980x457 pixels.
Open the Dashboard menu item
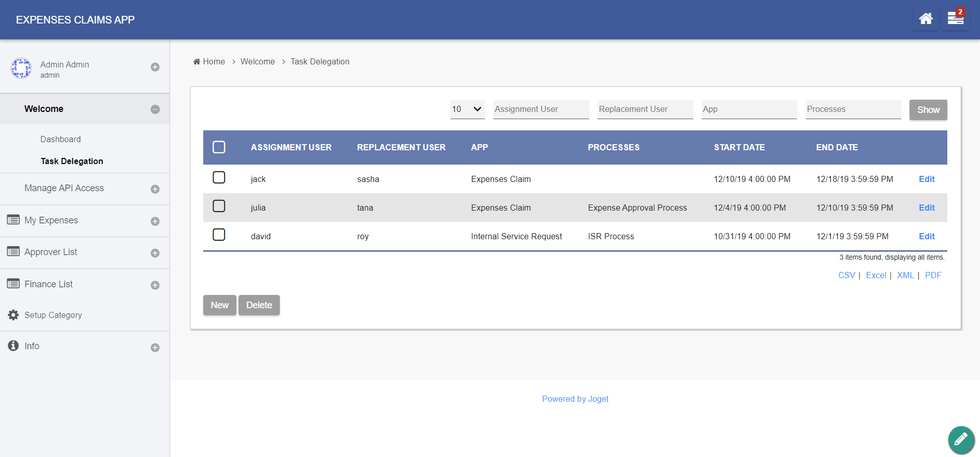[60, 139]
